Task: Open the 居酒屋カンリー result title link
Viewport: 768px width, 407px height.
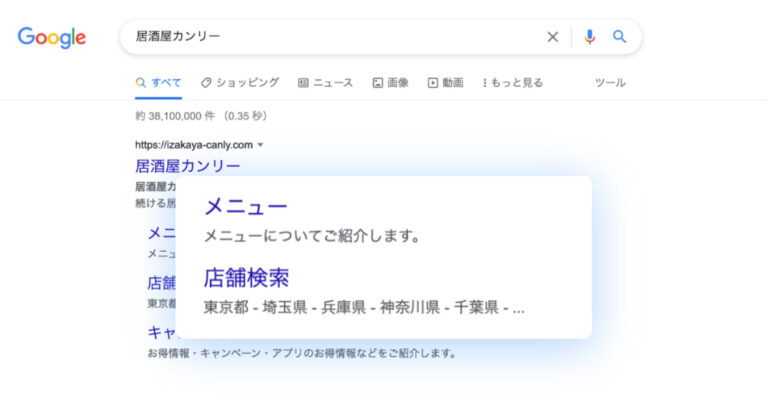Action: tap(187, 166)
